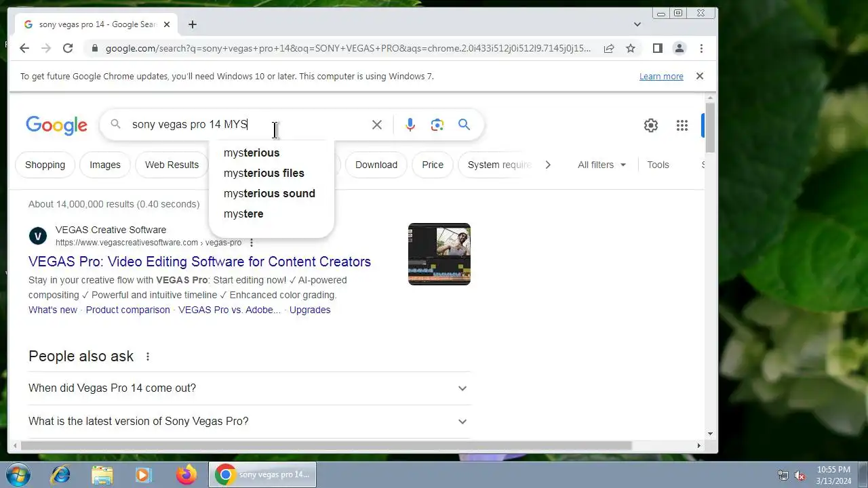Open Google search settings gear
The height and width of the screenshot is (488, 868).
pos(651,125)
